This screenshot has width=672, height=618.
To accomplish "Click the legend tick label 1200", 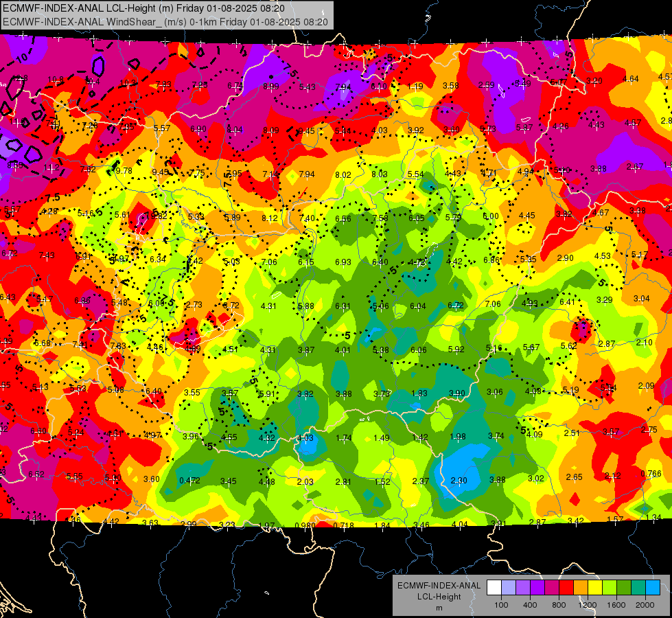I will pos(588,605).
